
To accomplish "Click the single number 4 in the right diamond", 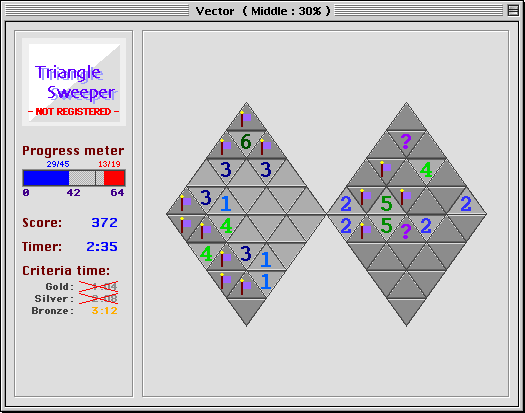I will pos(426,169).
